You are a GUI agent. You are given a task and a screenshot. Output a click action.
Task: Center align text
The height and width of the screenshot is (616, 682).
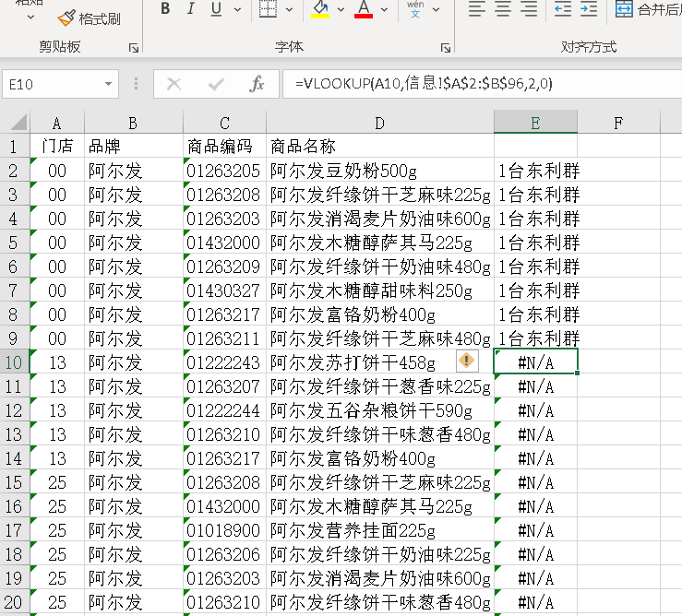pyautogui.click(x=503, y=8)
